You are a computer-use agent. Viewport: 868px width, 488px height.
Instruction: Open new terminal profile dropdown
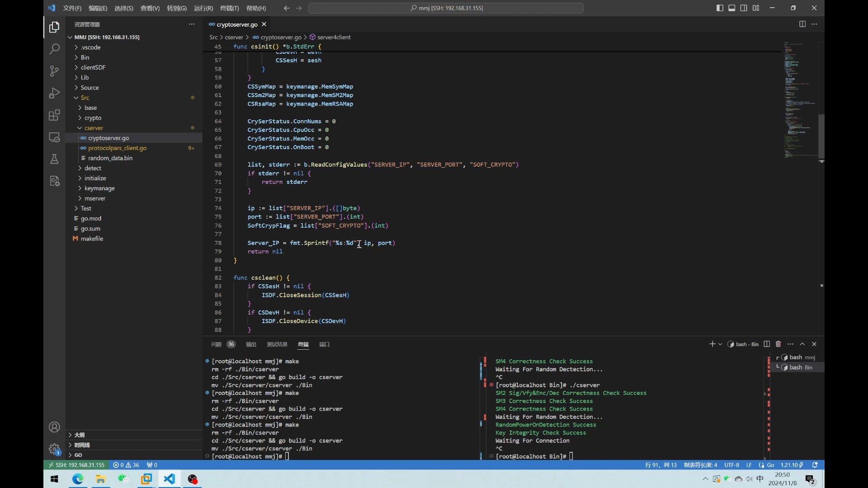point(720,344)
